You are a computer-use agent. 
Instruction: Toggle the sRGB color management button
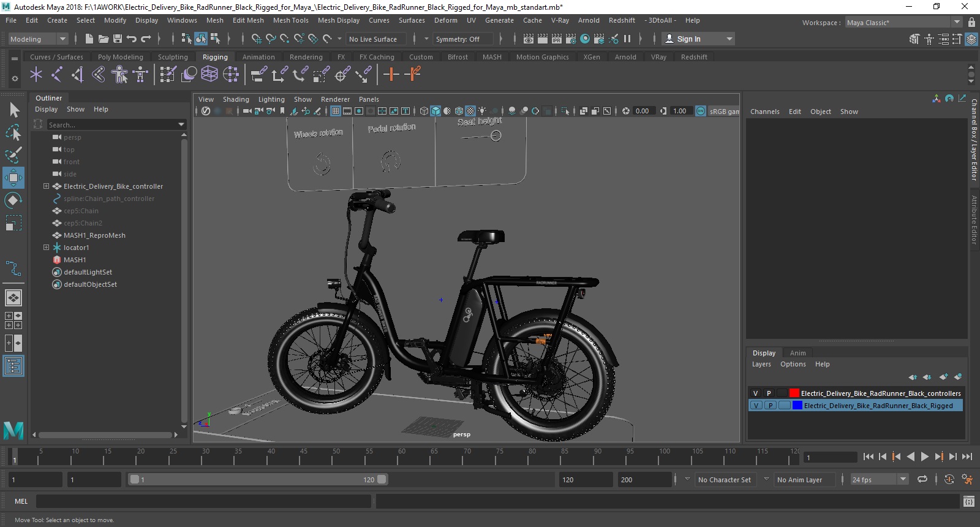coord(701,111)
